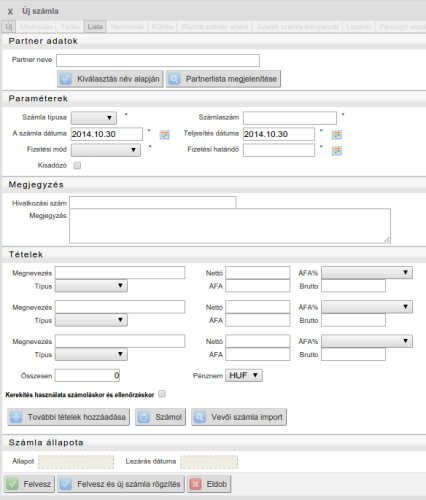The width and height of the screenshot is (426, 500).
Task: Click the plus icon on További tételek hozzáadása
Action: [x=16, y=417]
